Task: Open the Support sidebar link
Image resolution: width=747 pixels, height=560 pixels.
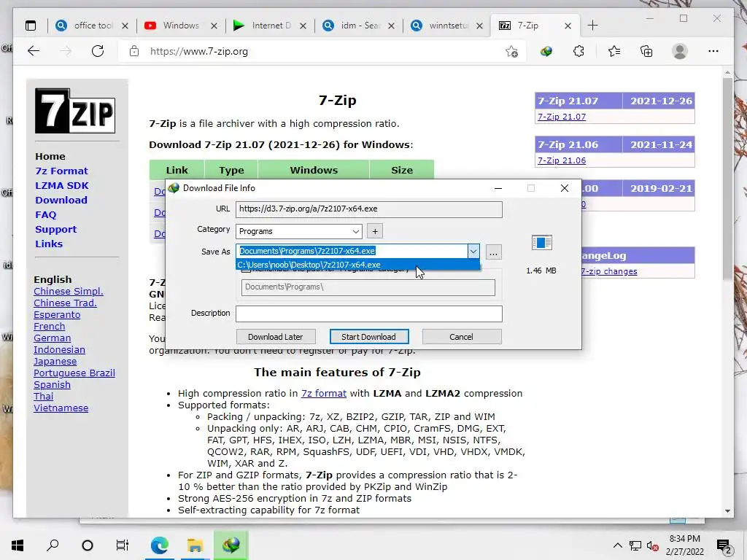Action: 55,230
